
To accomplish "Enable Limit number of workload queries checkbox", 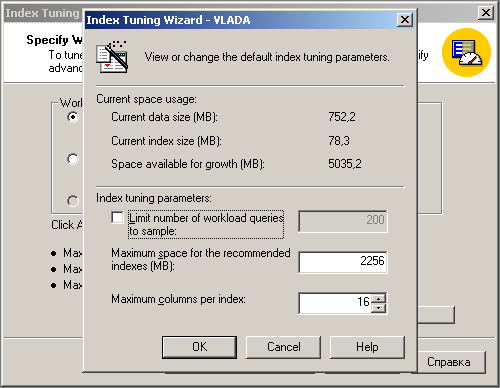I will [x=117, y=218].
